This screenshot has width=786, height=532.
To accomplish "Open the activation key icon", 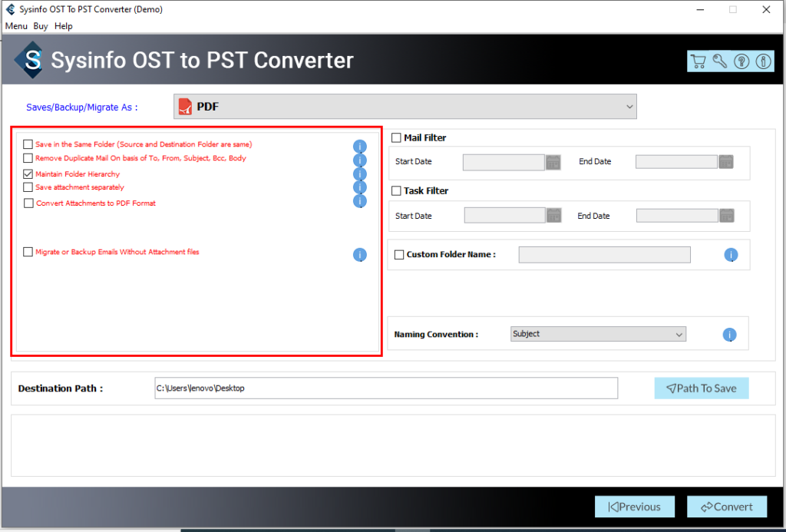I will click(720, 61).
